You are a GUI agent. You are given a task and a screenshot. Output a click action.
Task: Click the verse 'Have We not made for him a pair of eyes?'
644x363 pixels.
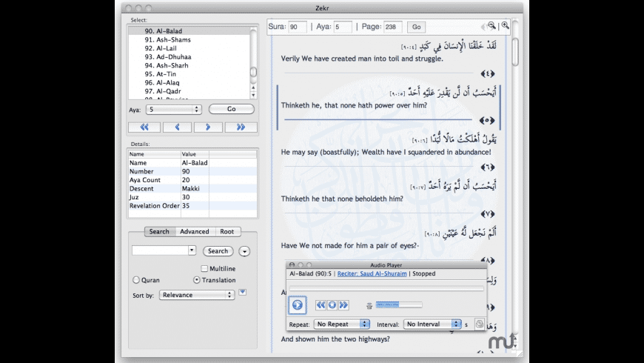(x=350, y=245)
